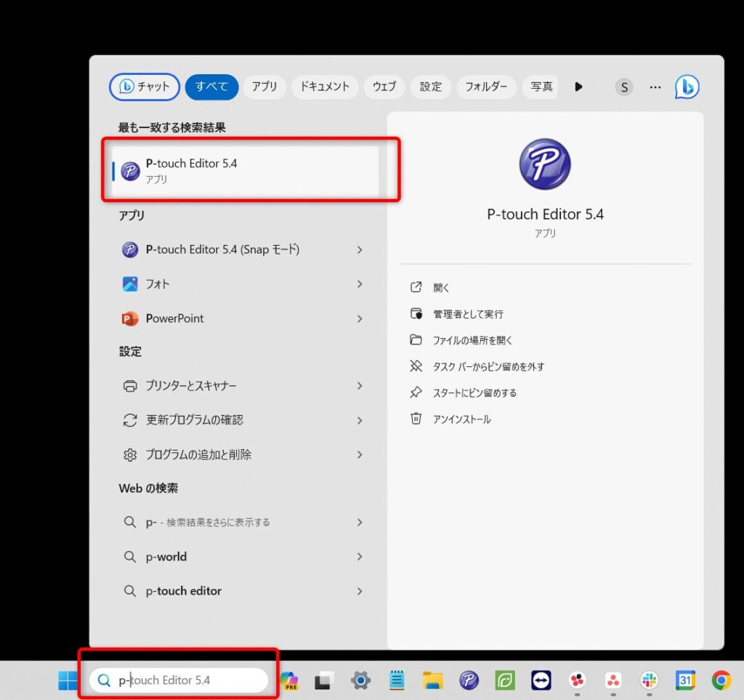Search the web for p-world
The width and height of the screenshot is (744, 700).
[243, 557]
